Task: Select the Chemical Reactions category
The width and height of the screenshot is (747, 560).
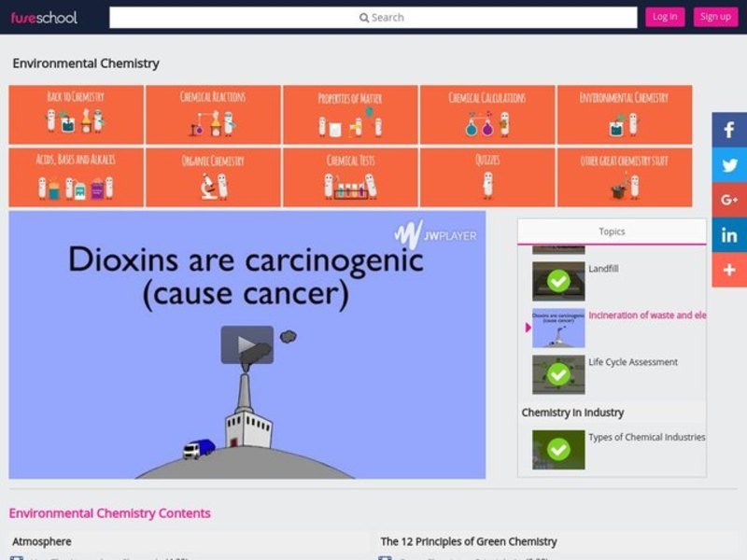Action: click(213, 115)
